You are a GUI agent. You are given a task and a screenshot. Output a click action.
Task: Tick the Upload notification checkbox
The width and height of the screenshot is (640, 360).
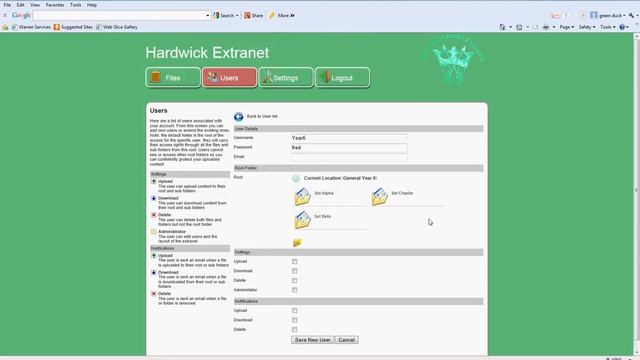pos(295,311)
